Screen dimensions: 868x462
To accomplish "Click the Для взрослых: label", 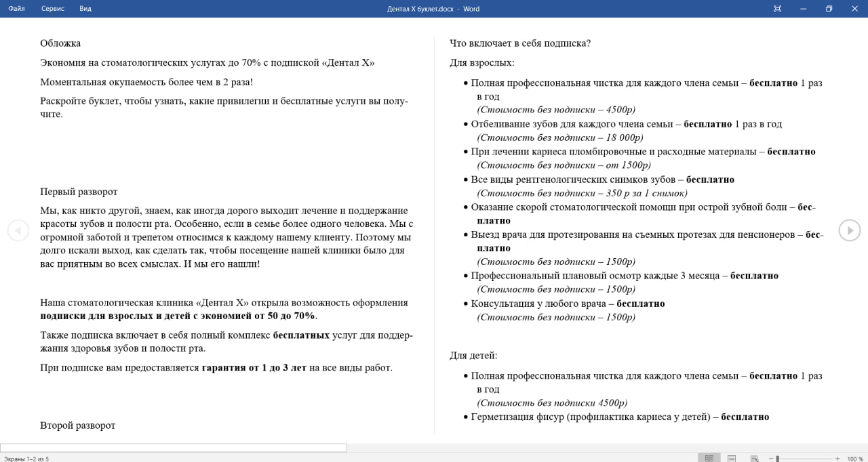I will [482, 62].
